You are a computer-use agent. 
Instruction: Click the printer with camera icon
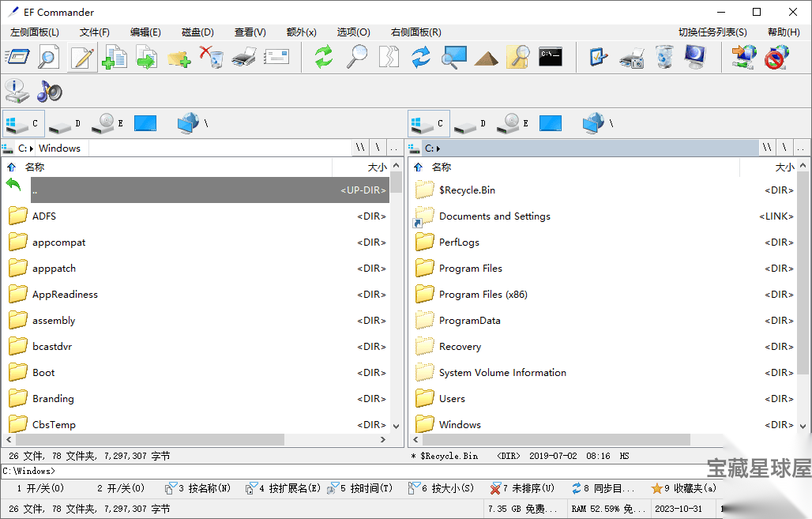pyautogui.click(x=631, y=58)
